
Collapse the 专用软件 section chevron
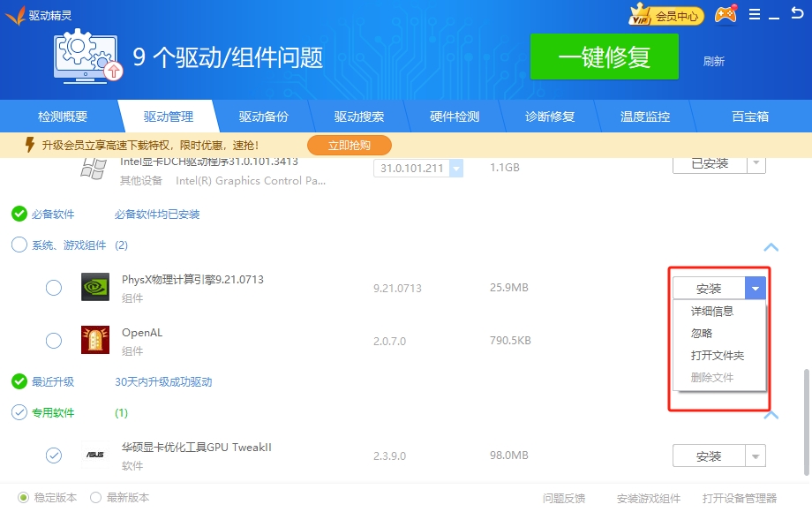pyautogui.click(x=771, y=415)
